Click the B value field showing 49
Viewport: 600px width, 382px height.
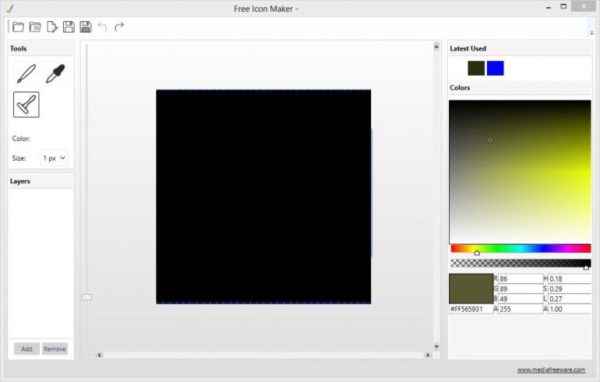520,299
